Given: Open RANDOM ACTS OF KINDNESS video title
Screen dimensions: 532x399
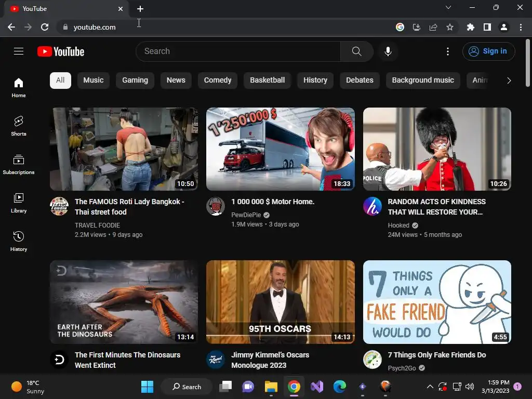Looking at the screenshot, I should (x=436, y=207).
